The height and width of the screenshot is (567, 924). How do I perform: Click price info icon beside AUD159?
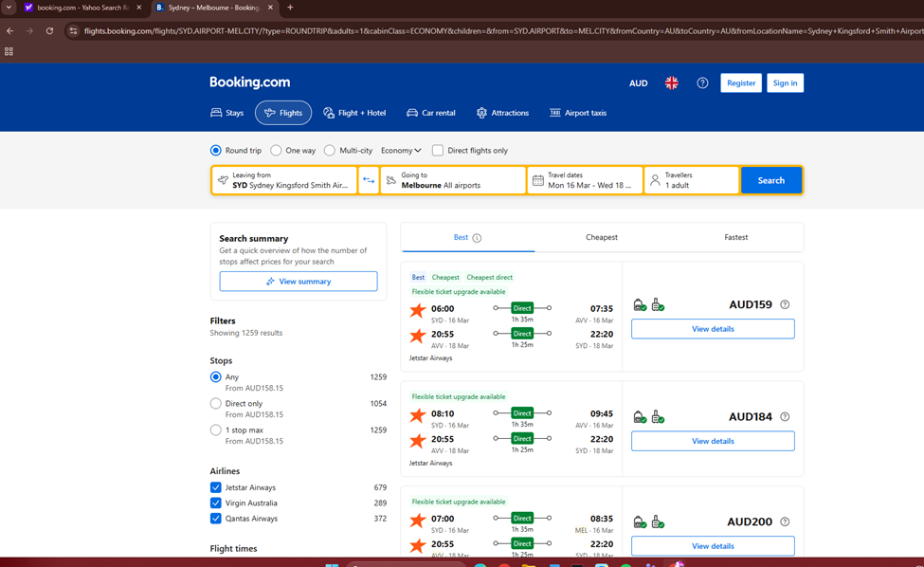[x=785, y=304]
